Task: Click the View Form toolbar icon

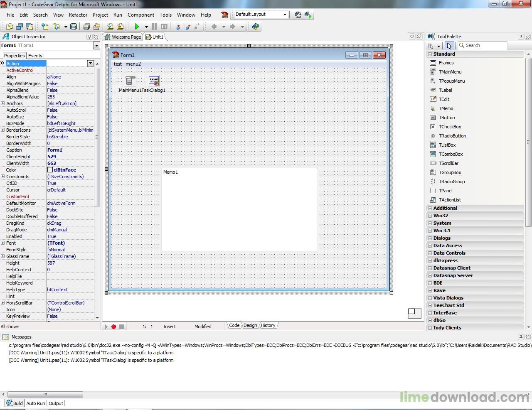Action: point(20,27)
